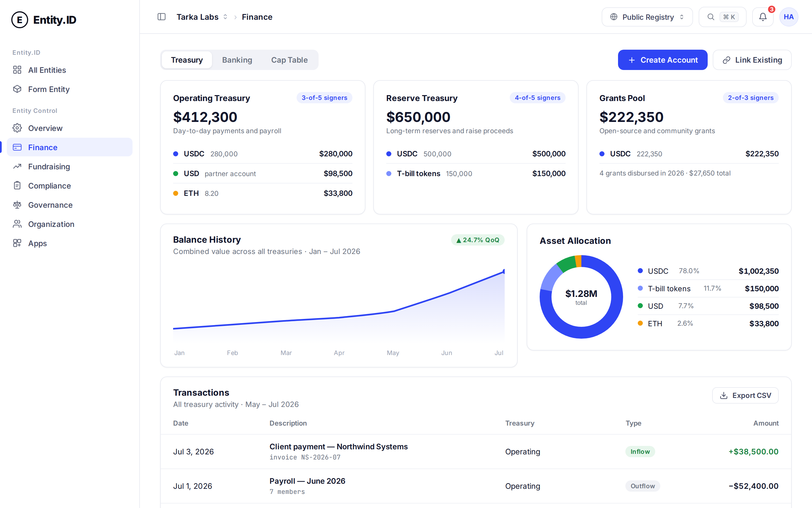Switch to the Banking tab
Image resolution: width=812 pixels, height=508 pixels.
[237, 60]
